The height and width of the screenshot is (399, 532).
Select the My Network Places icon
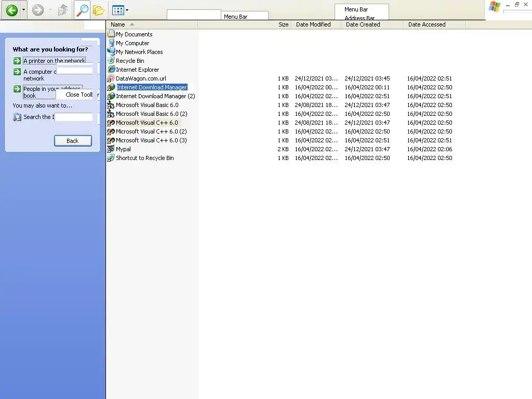(111, 51)
